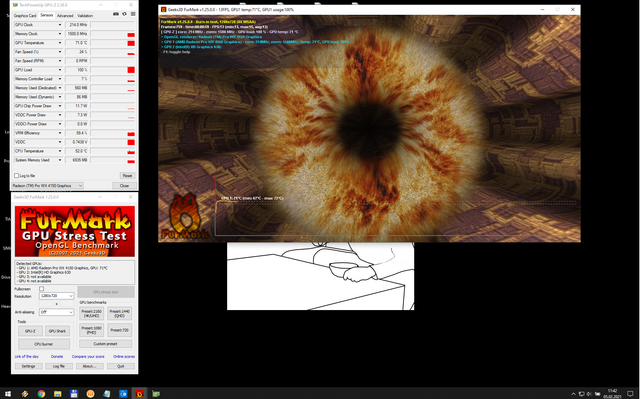The width and height of the screenshot is (640, 399).
Task: Click the GPU Shark tool button
Action: point(57,331)
